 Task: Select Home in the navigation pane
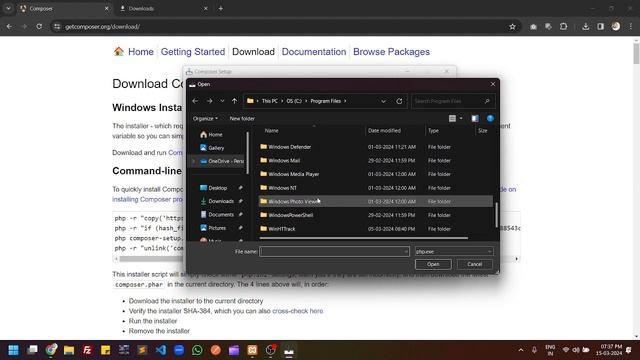(x=211, y=134)
